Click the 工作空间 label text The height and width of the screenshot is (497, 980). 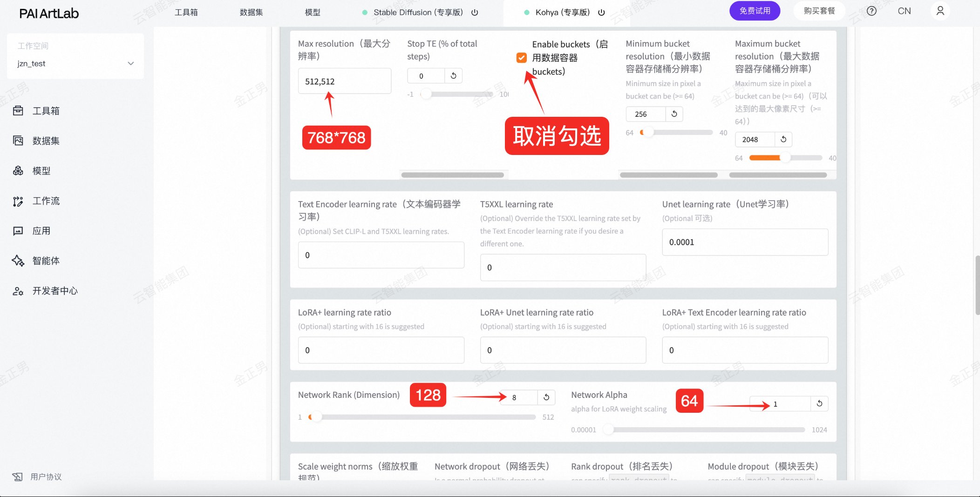click(33, 46)
